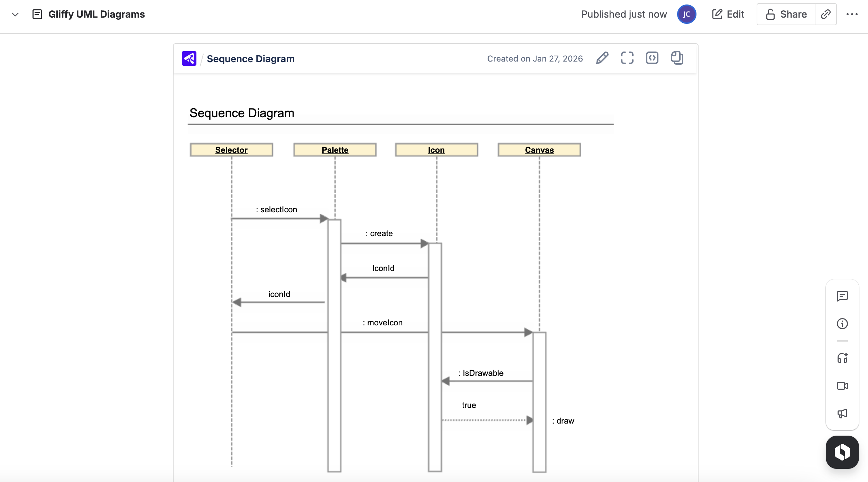Record a video using the camera icon
Image resolution: width=868 pixels, height=482 pixels.
pos(842,386)
